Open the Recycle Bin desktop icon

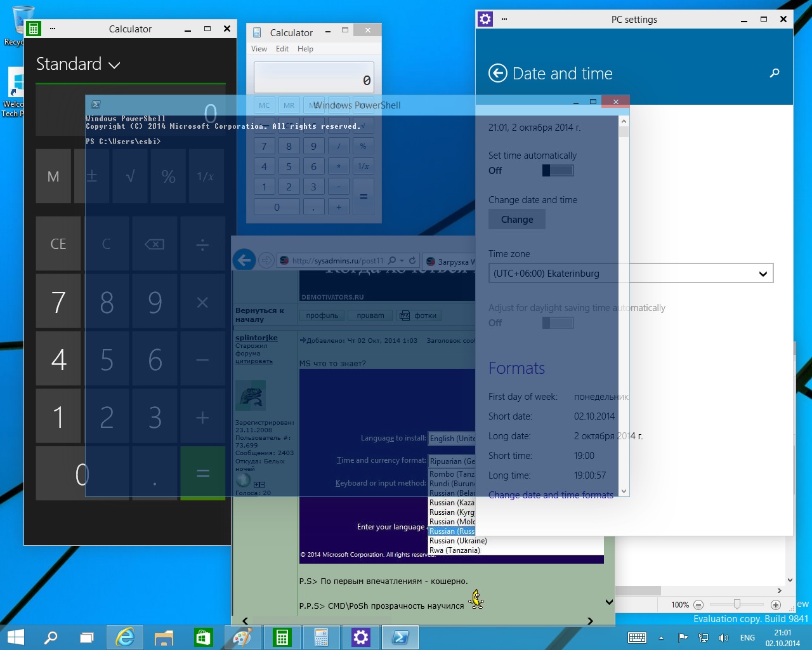coord(23,25)
